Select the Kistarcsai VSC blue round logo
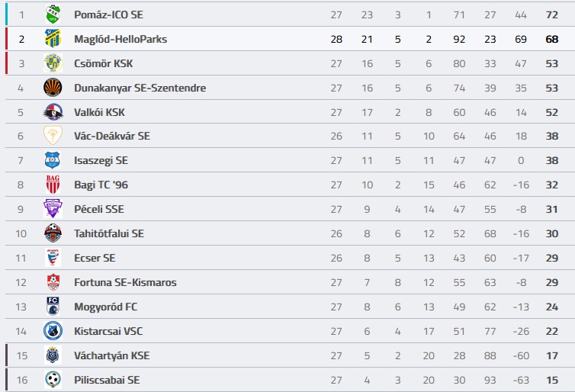 pyautogui.click(x=53, y=331)
